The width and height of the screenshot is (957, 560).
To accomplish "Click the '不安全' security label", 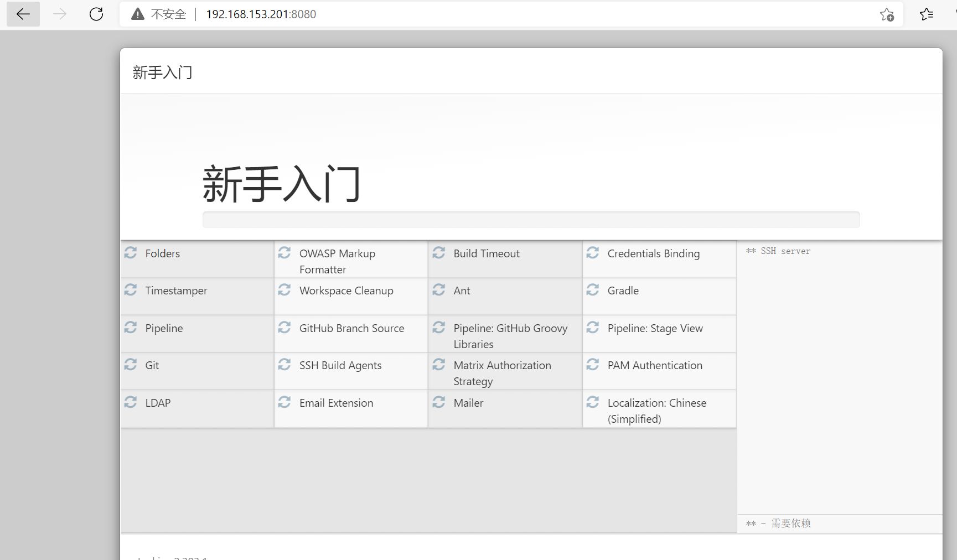I will tap(169, 14).
